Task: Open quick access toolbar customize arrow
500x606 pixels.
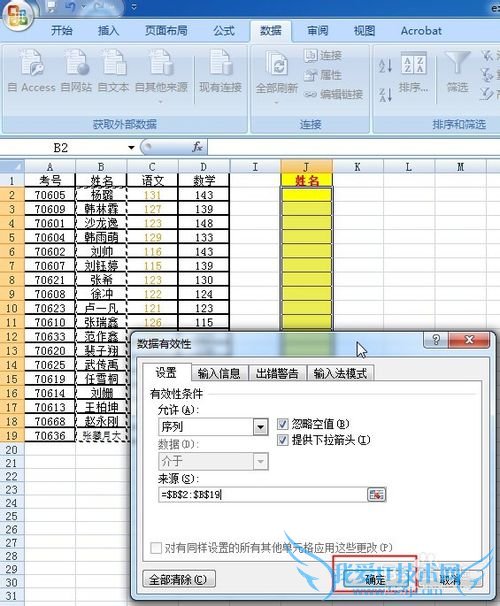Action: coord(134,7)
